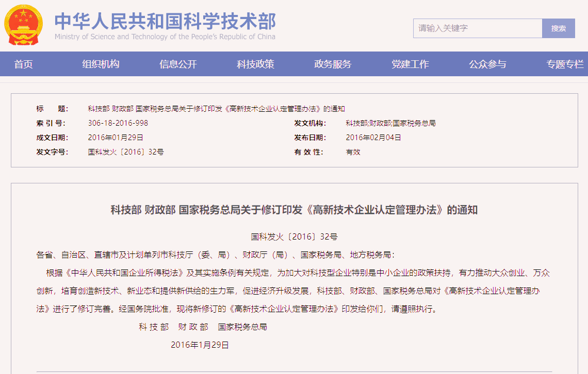Click the 有效性 field label

[x=308, y=152]
